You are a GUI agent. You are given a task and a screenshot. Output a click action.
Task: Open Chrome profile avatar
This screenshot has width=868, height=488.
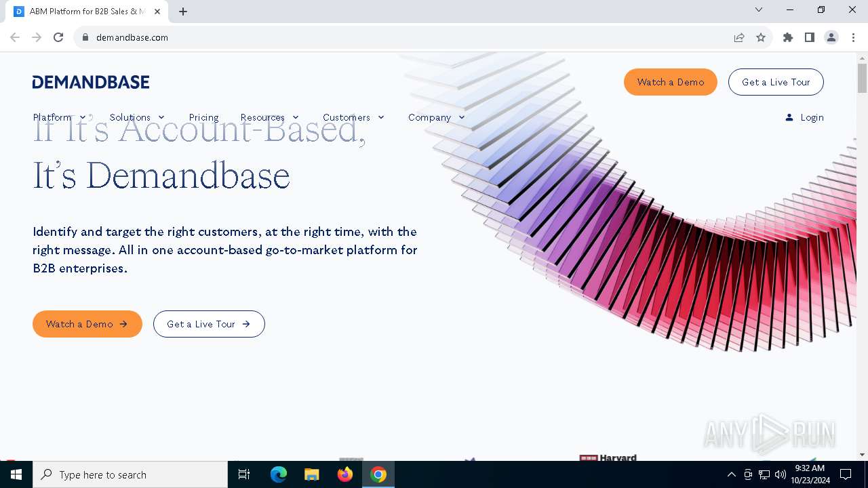click(x=831, y=37)
